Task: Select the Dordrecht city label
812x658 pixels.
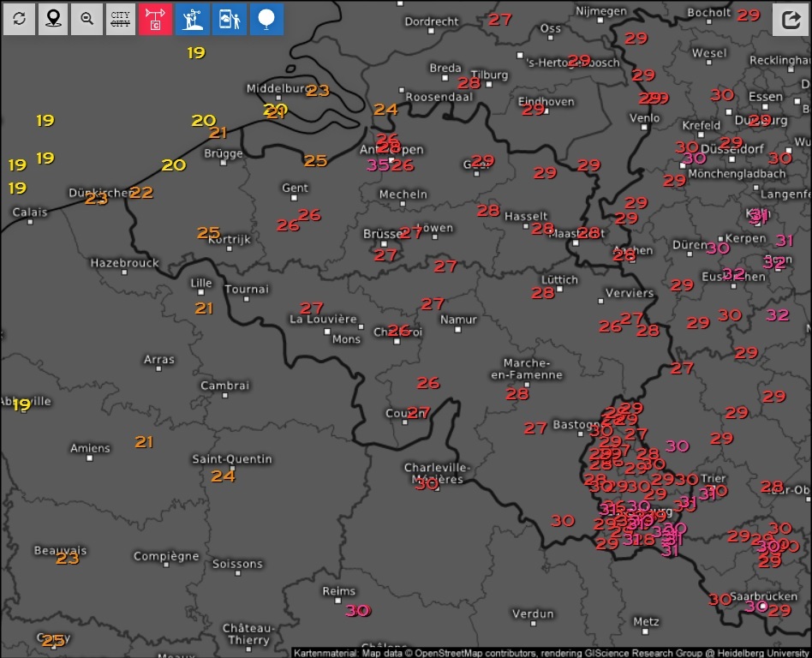Action: 432,21
